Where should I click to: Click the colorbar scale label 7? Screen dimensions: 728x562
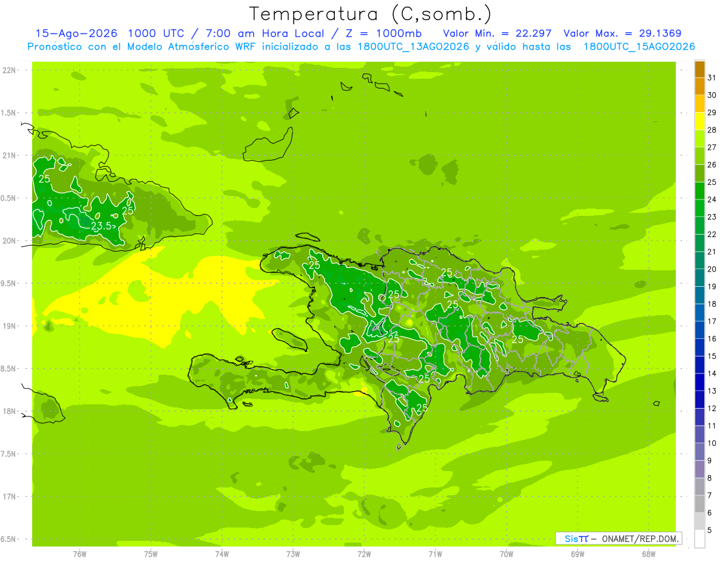click(x=710, y=495)
